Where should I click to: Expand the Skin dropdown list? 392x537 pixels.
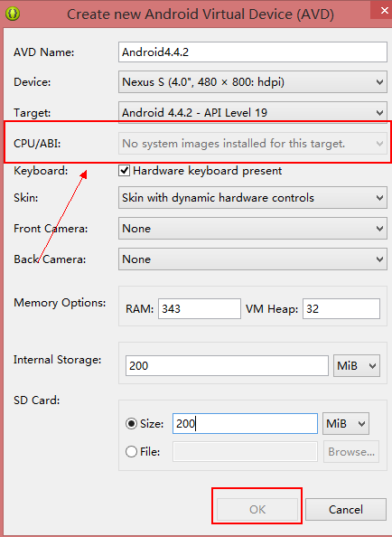(x=253, y=198)
